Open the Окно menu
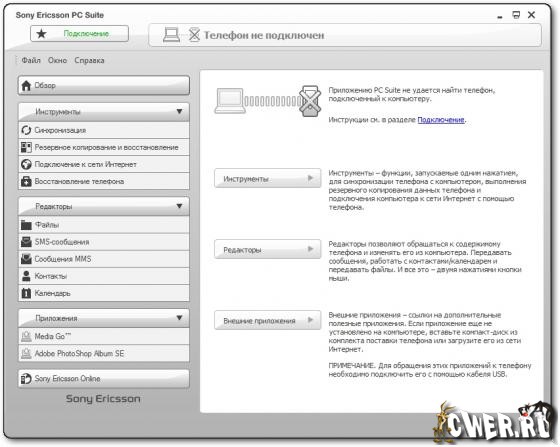Image resolution: width=560 pixels, height=447 pixels. pyautogui.click(x=58, y=60)
